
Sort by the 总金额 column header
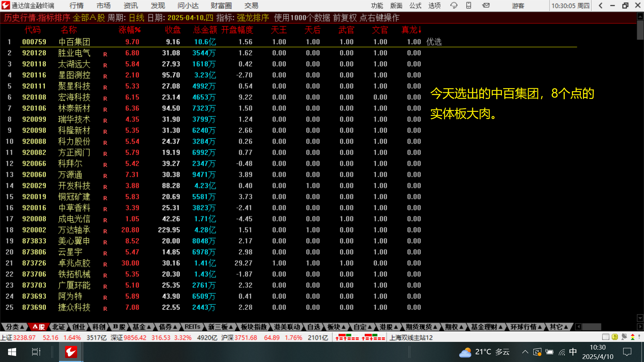pyautogui.click(x=205, y=30)
